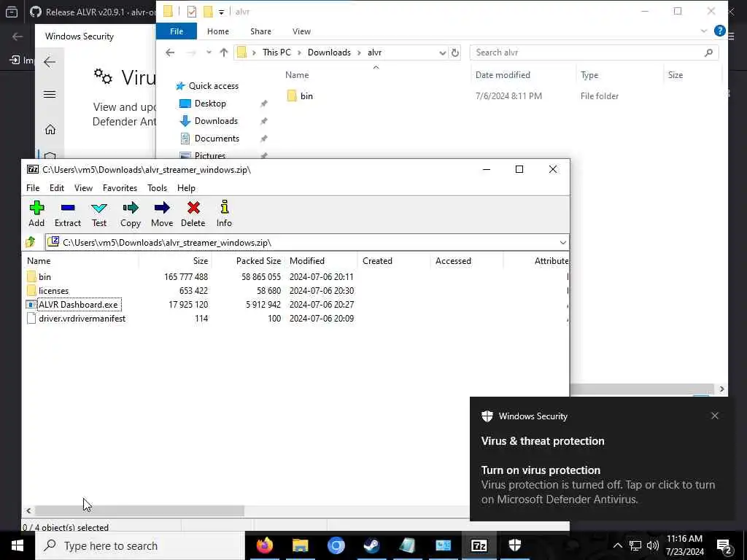This screenshot has height=560, width=747.
Task: Click the taskbar search box
Action: click(x=141, y=545)
